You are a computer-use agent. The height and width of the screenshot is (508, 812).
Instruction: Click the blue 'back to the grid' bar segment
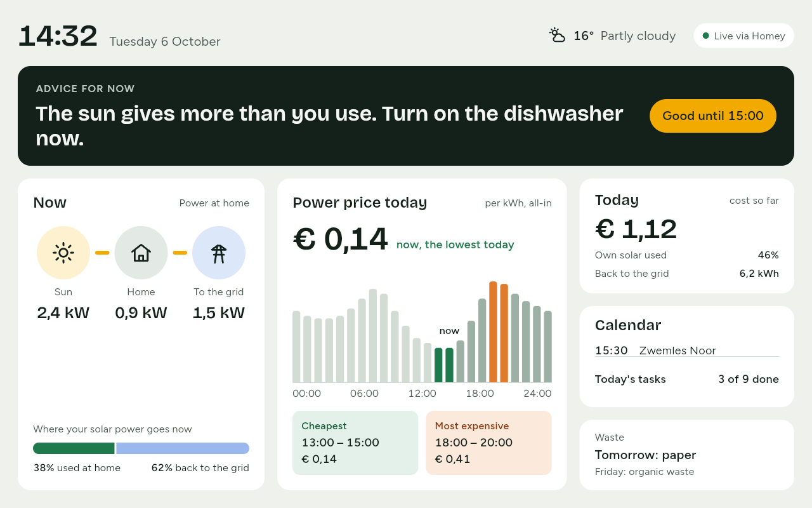tap(183, 448)
